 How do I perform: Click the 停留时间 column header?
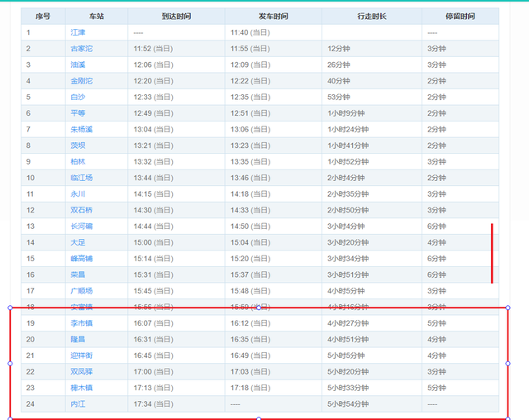460,17
